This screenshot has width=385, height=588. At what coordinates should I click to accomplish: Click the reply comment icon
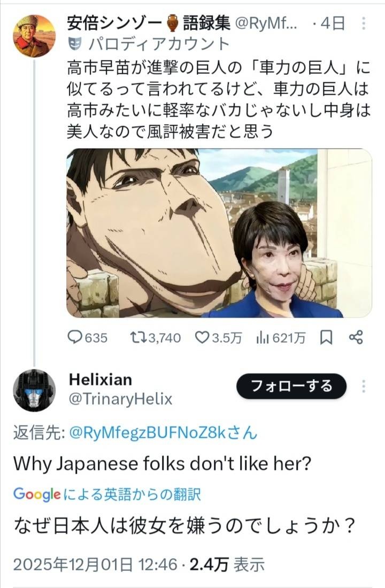[75, 337]
